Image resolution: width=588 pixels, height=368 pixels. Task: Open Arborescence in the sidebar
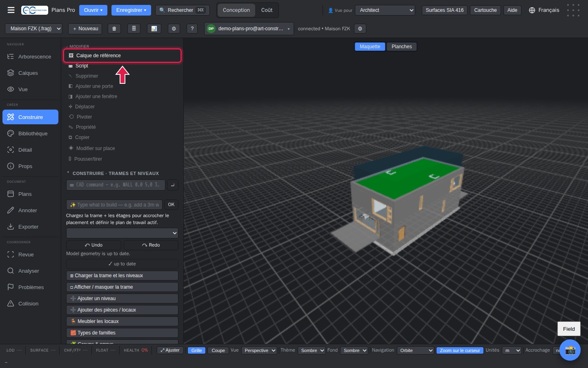click(31, 56)
